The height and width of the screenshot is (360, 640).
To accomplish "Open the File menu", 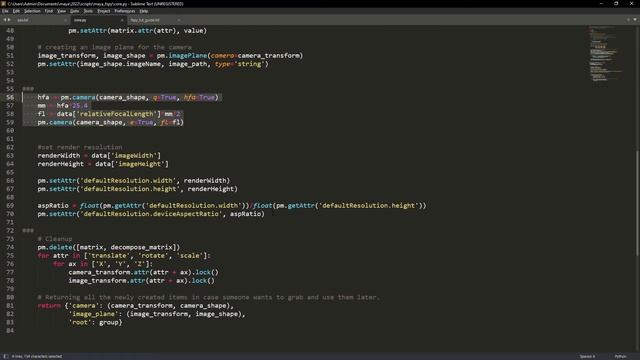I will tap(5, 11).
